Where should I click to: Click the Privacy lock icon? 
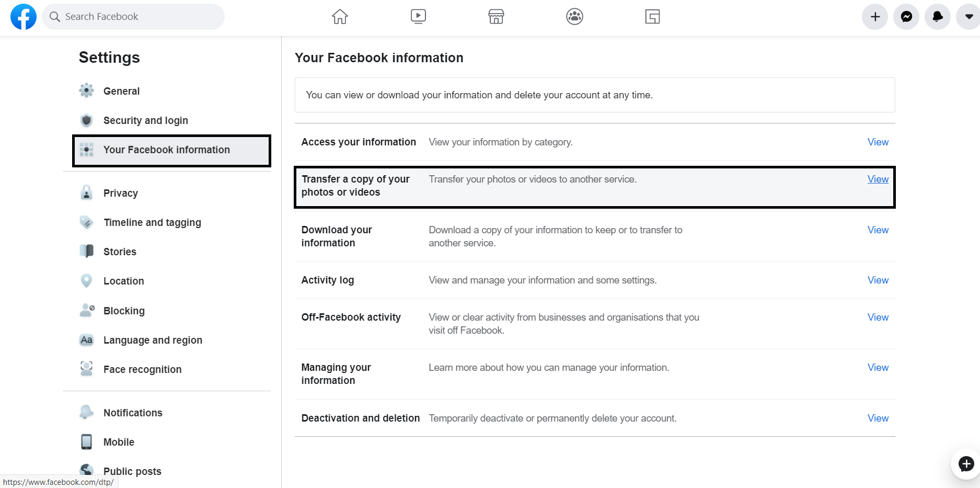(87, 193)
